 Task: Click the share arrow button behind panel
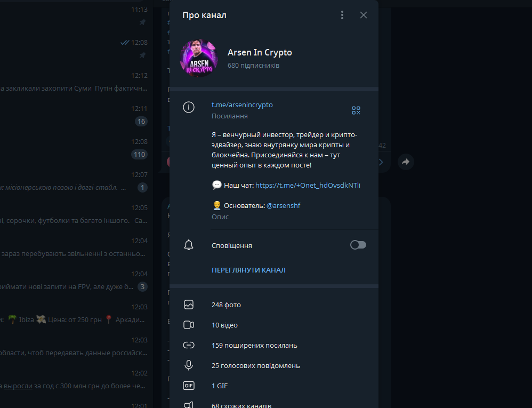(x=406, y=162)
